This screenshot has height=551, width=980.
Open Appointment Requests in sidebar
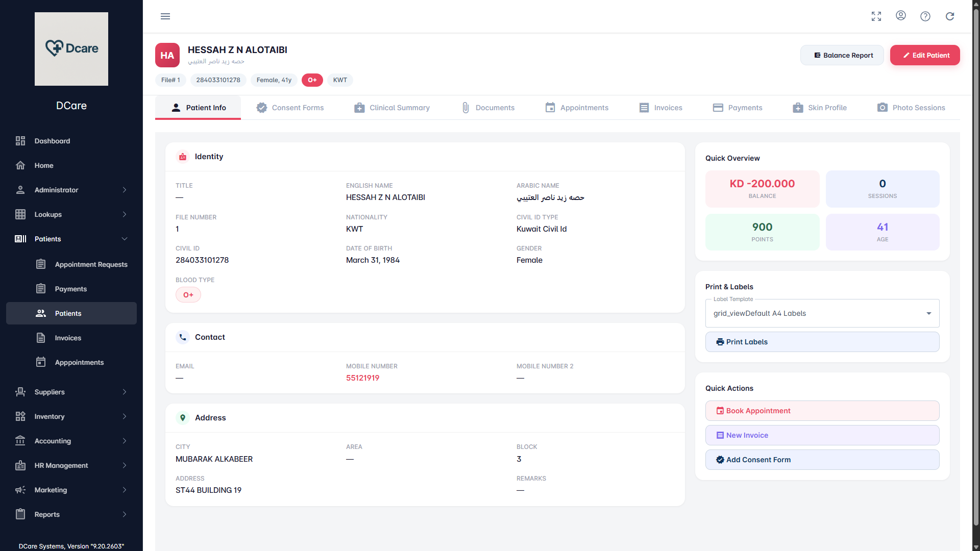91,264
